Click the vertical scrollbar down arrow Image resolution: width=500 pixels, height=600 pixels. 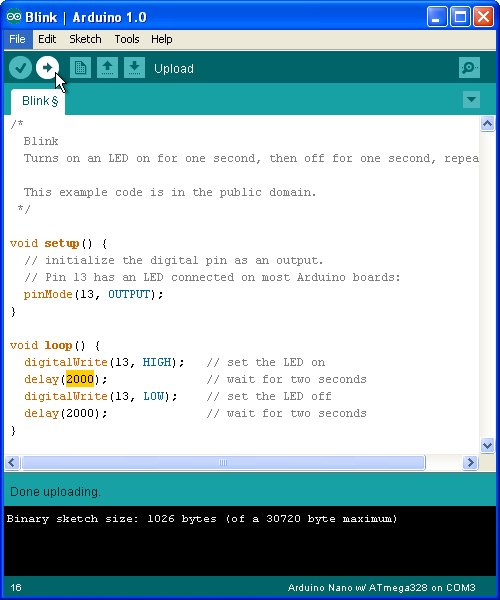point(487,445)
